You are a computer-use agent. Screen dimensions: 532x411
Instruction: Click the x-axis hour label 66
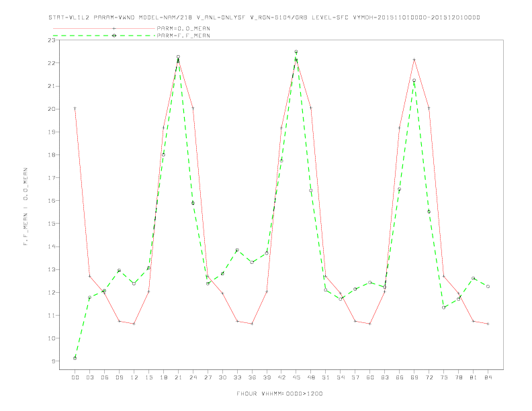pos(400,377)
